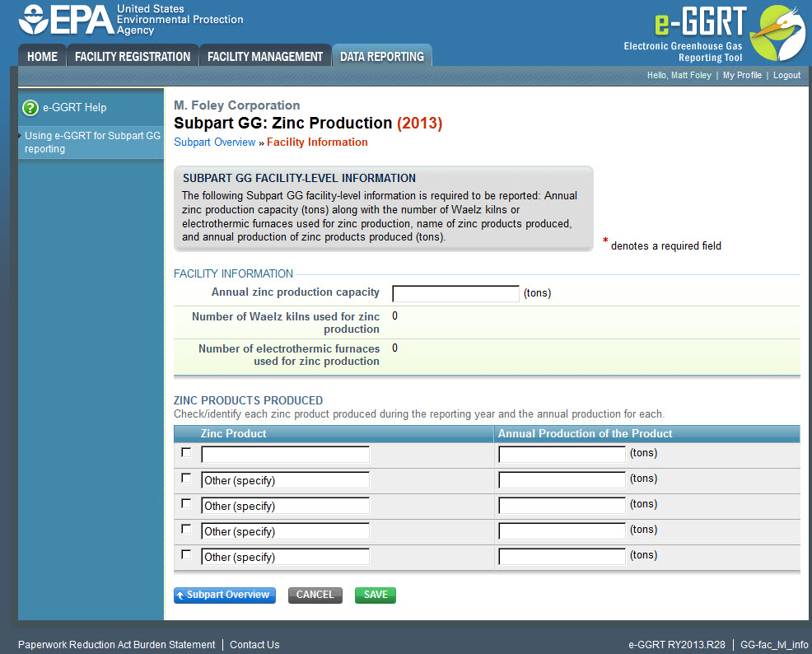
Task: Click the Annual zinc production capacity field
Action: [x=455, y=293]
